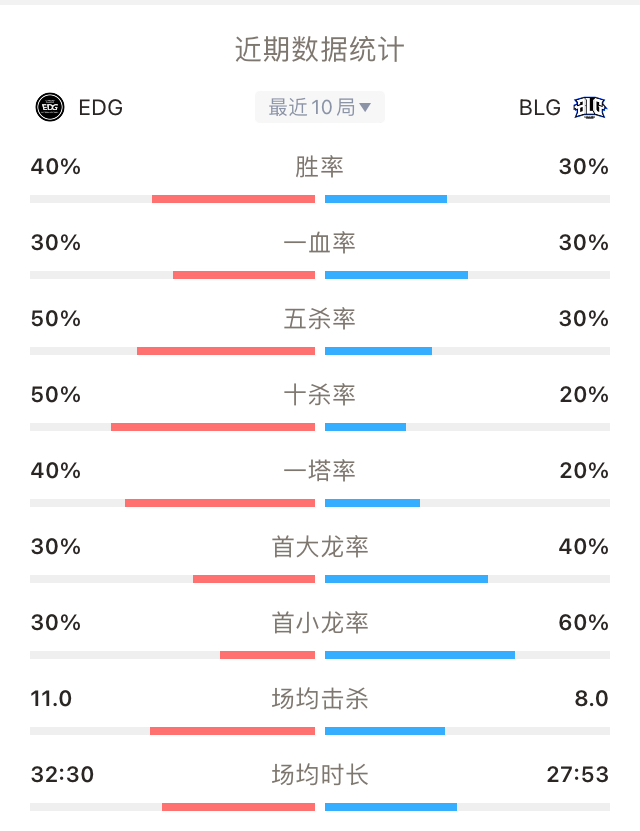The height and width of the screenshot is (831, 640).
Task: Click the red EDG 胜率 bar
Action: [233, 199]
